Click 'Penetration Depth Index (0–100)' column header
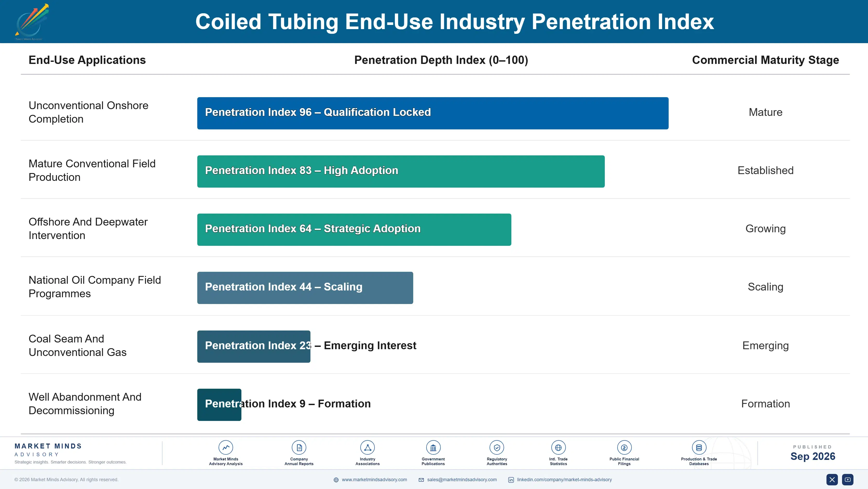The image size is (868, 489). (x=441, y=60)
